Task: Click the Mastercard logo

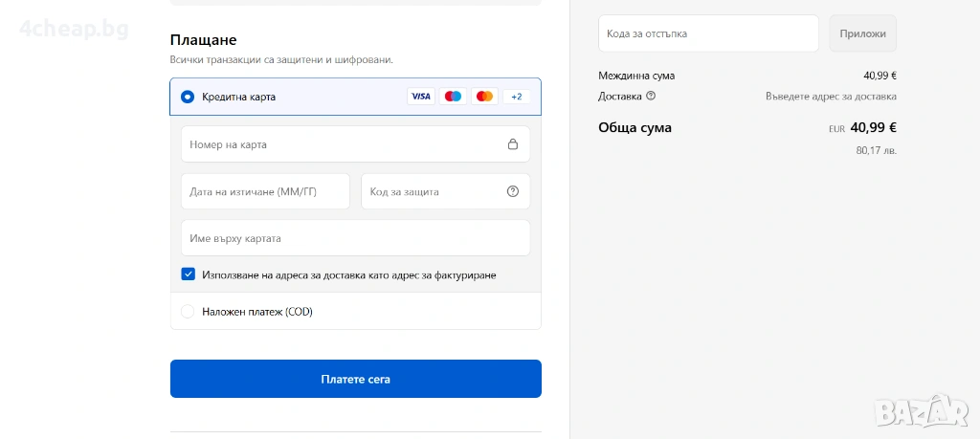Action: (x=484, y=97)
